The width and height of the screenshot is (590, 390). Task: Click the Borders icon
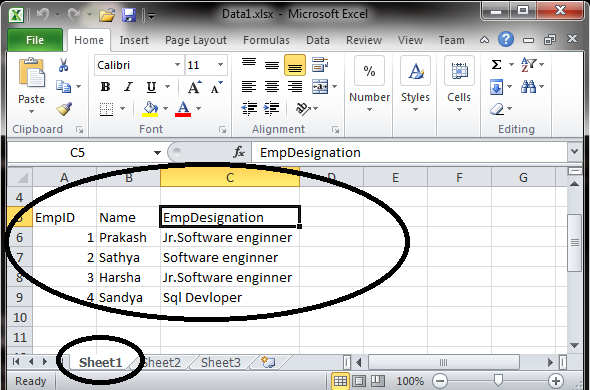(x=106, y=109)
